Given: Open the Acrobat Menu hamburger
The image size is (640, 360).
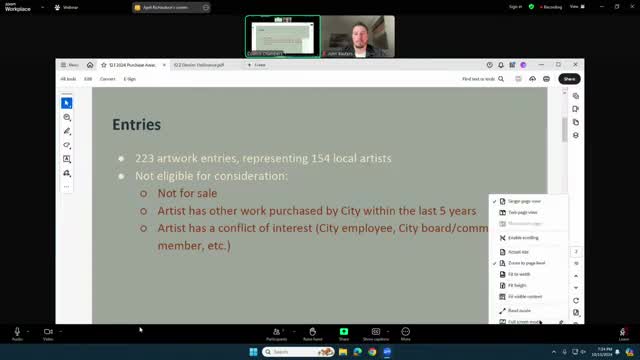Looking at the screenshot, I should [69, 65].
